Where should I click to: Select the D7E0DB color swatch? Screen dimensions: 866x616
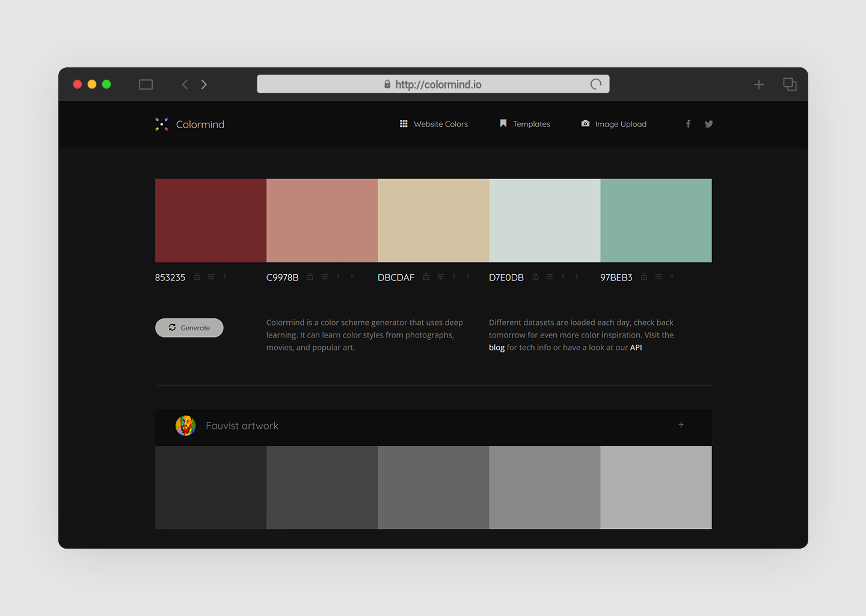544,220
